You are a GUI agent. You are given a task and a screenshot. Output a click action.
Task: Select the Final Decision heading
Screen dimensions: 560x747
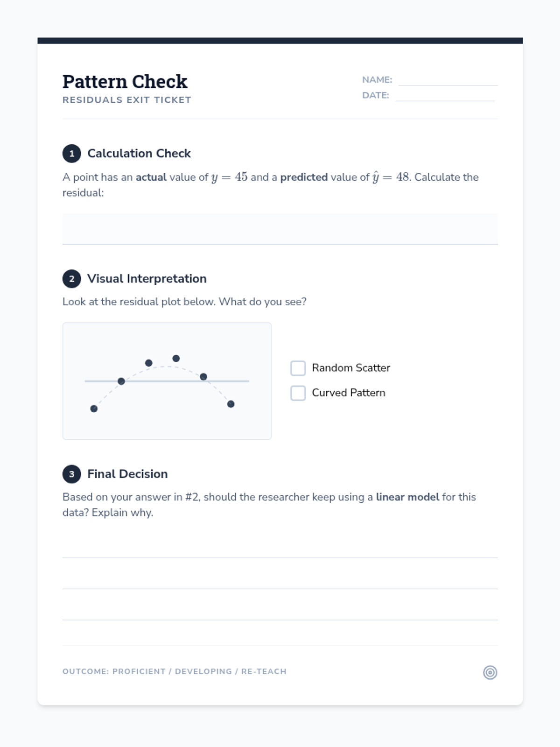(127, 474)
